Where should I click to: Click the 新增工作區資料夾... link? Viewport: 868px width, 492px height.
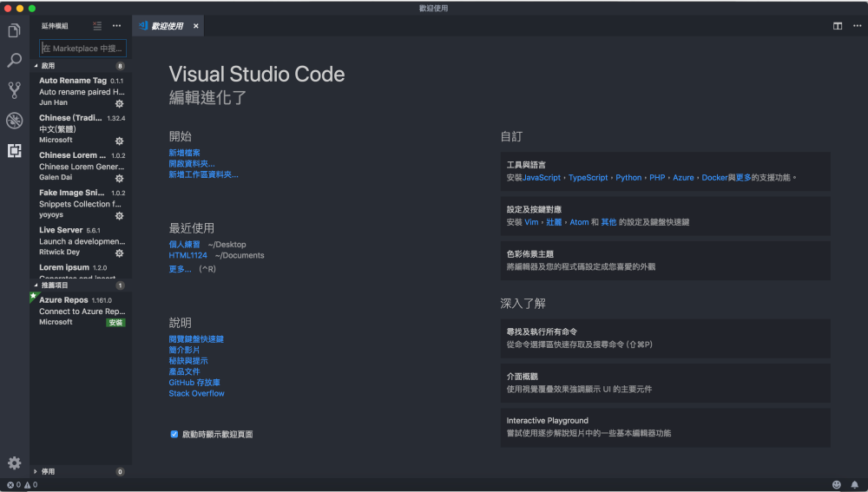[204, 175]
